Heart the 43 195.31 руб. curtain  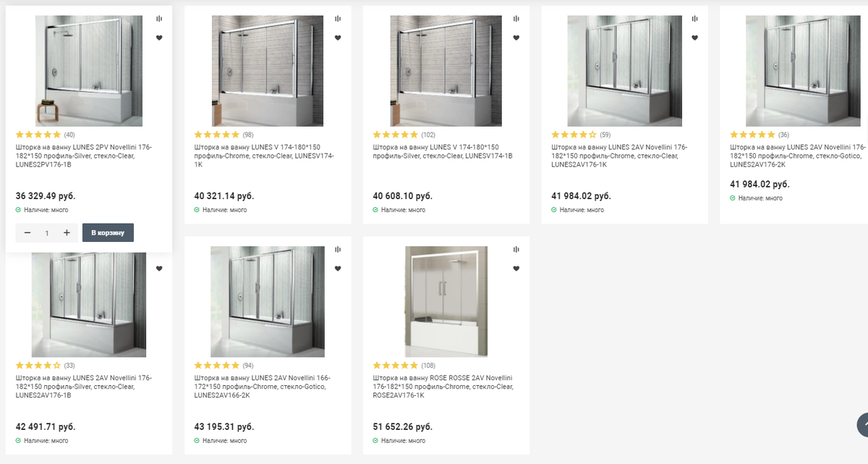click(338, 269)
